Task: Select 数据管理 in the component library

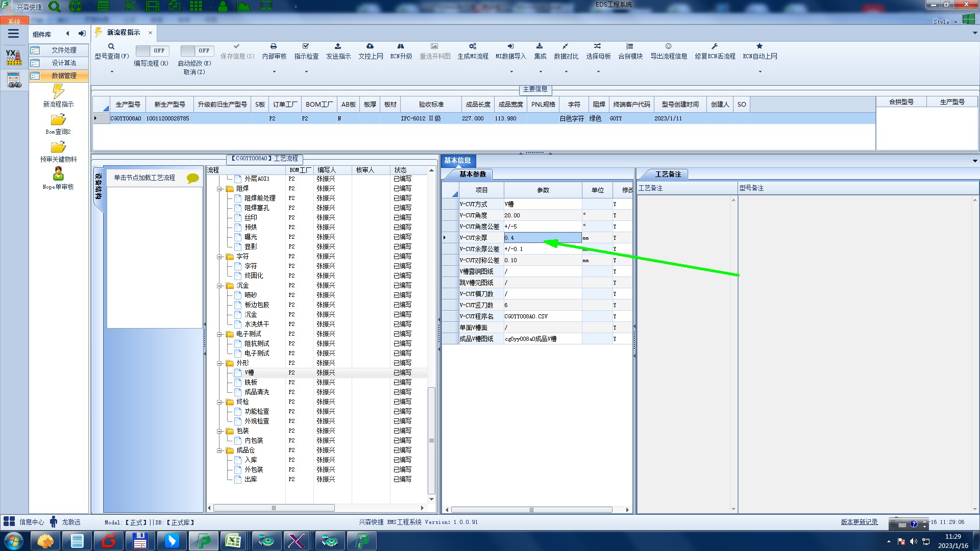Action: click(63, 76)
